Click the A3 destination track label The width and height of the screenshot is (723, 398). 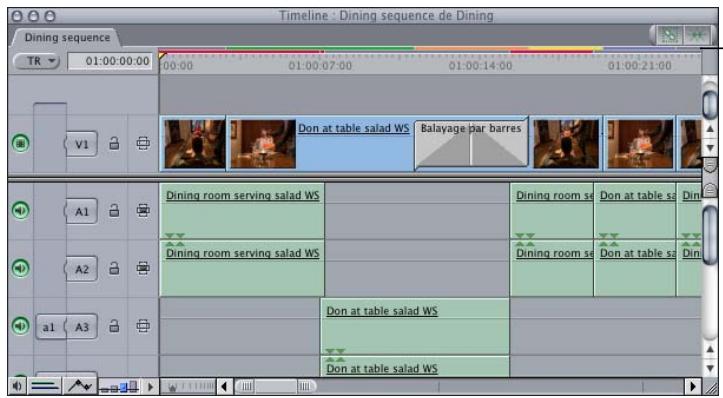(x=81, y=327)
